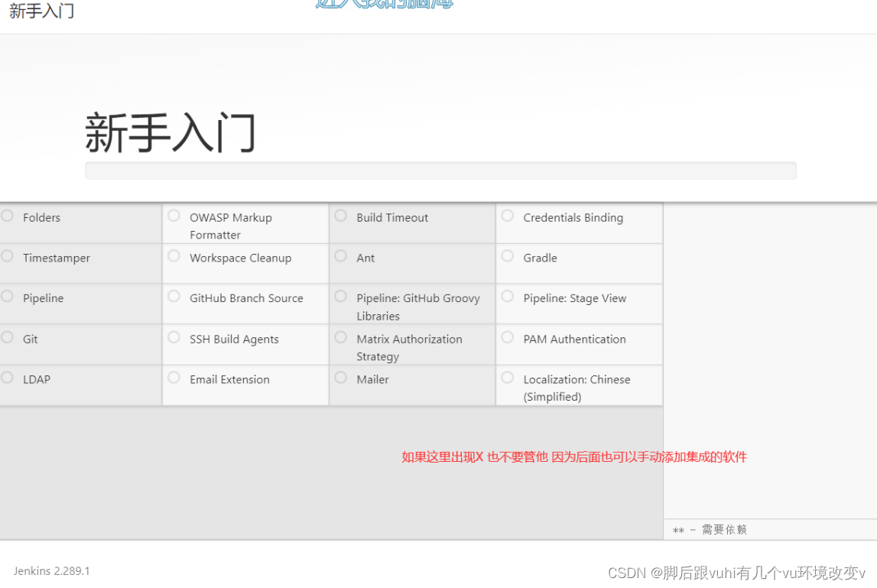Select the Build Timeout plugin
Image resolution: width=877 pixels, height=588 pixels.
(340, 216)
